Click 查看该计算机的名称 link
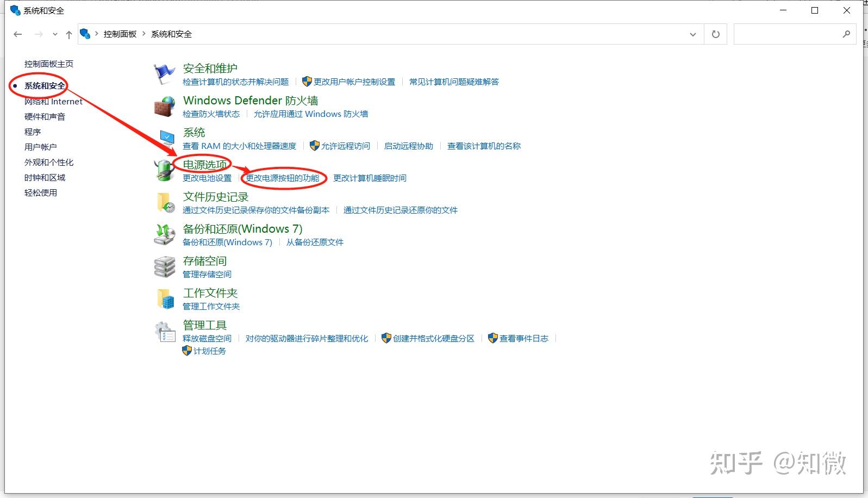 click(x=484, y=146)
